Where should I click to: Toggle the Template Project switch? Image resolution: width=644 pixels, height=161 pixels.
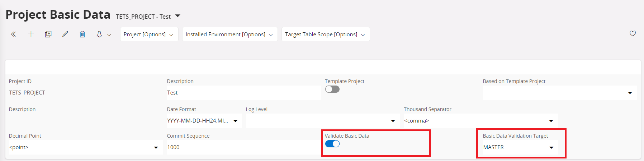332,89
